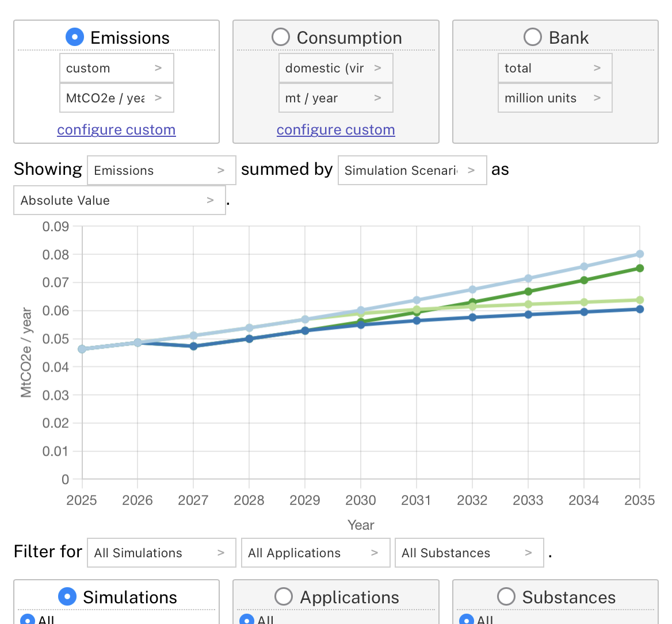The image size is (672, 624).
Task: Select the Consumption radio button
Action: pos(280,37)
